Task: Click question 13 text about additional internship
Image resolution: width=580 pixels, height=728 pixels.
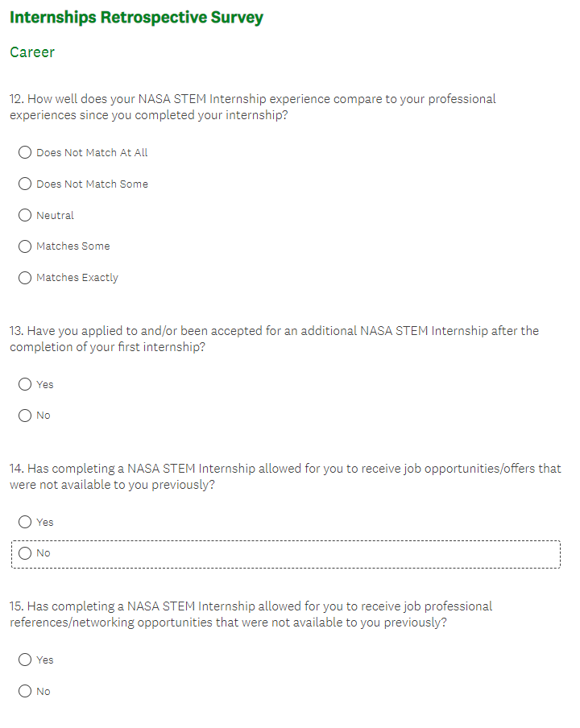Action: click(274, 339)
